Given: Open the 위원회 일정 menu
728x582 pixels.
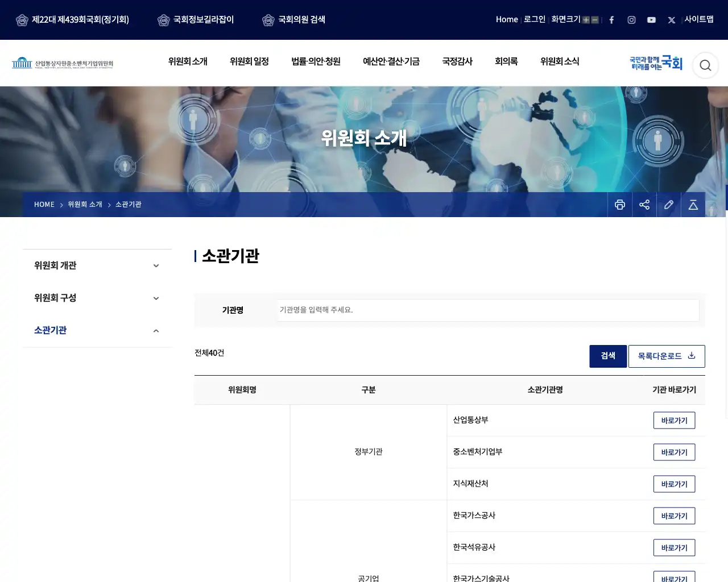Looking at the screenshot, I should (x=249, y=61).
